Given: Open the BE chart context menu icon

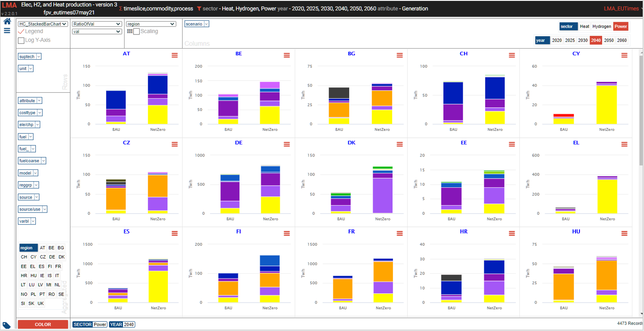Looking at the screenshot, I should [x=287, y=55].
